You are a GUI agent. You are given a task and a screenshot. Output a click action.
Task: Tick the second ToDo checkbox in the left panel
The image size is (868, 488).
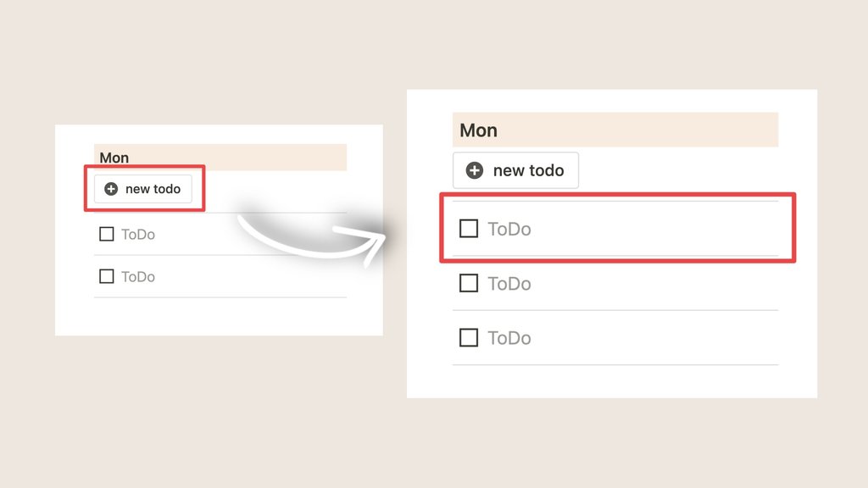(x=106, y=276)
